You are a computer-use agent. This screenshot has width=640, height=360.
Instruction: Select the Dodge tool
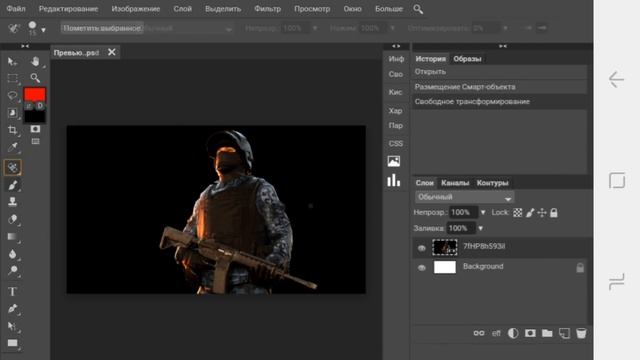[x=12, y=271]
